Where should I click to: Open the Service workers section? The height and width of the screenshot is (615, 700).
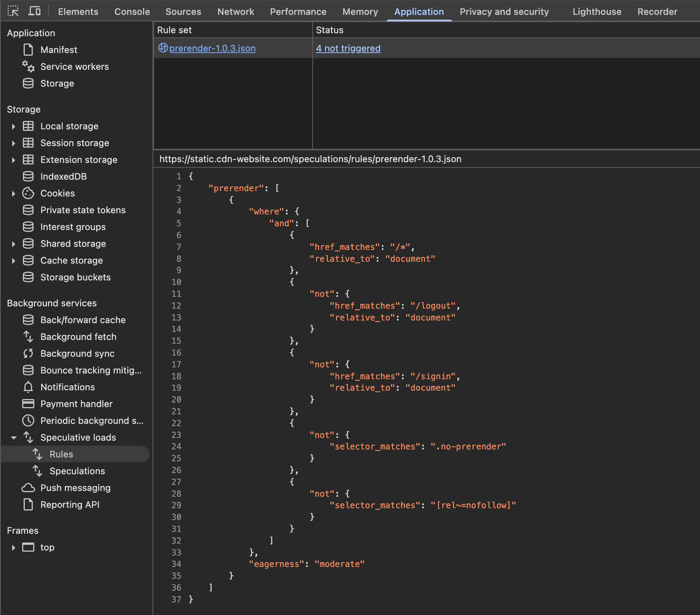pyautogui.click(x=74, y=67)
